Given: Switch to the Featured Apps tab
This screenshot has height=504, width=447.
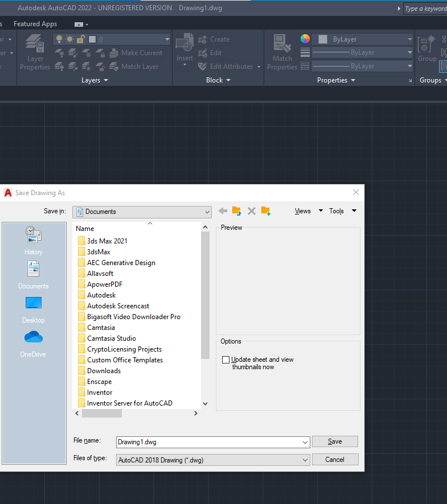Looking at the screenshot, I should pos(35,24).
